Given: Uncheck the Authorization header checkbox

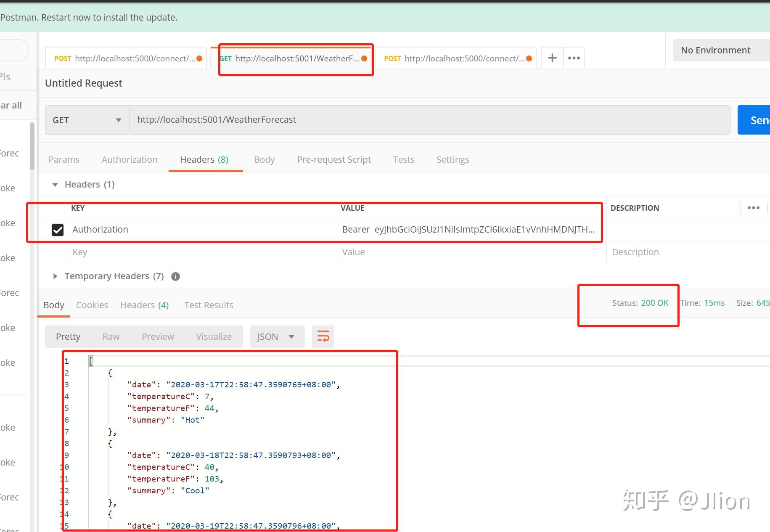Looking at the screenshot, I should coord(58,230).
